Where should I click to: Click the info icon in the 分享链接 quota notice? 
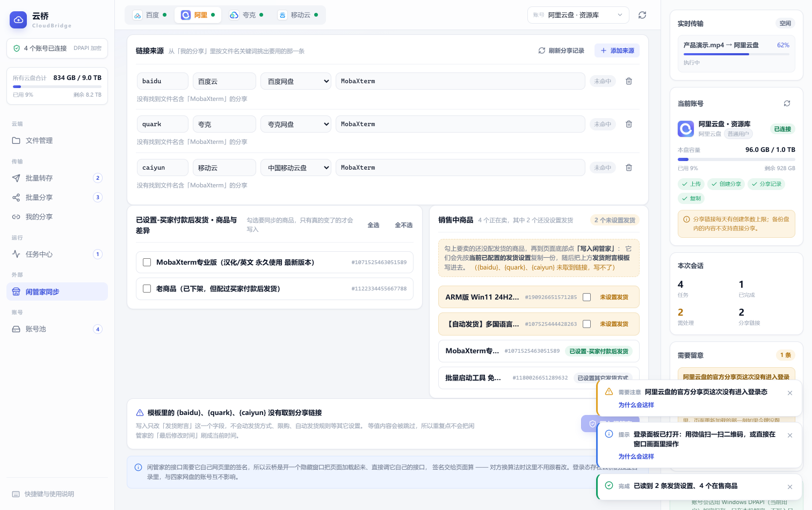[x=686, y=219]
